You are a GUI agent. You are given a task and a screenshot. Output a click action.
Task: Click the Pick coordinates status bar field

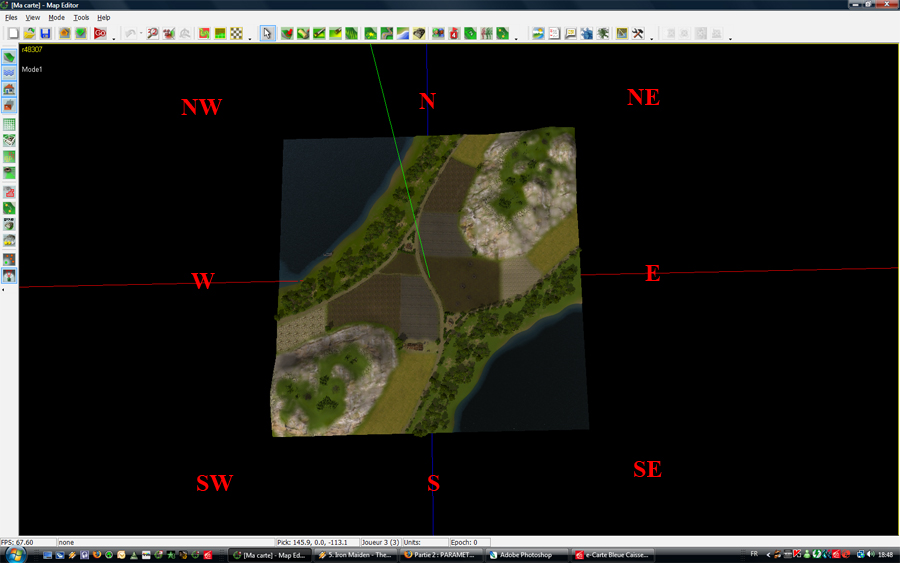[317, 542]
